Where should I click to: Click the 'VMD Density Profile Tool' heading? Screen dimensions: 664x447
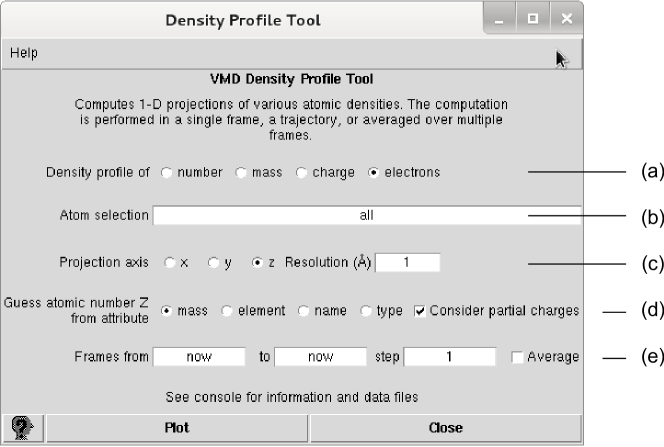point(292,79)
